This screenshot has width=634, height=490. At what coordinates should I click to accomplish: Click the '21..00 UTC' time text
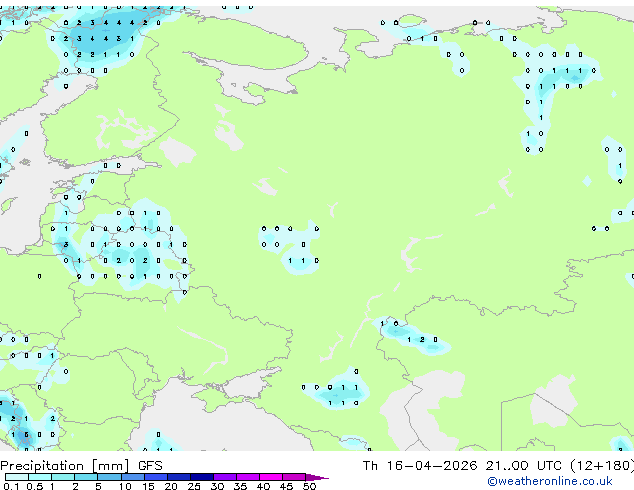[526, 466]
